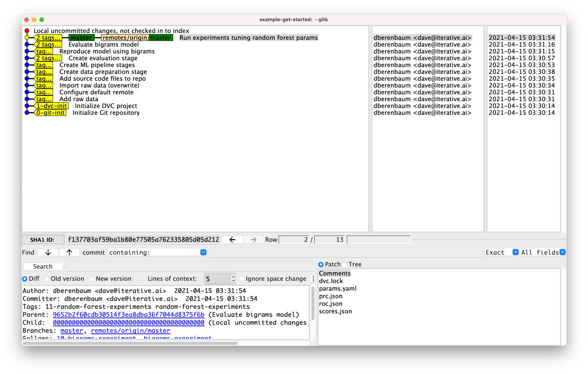
Task: Find previous commit with up arrow button
Action: [69, 252]
